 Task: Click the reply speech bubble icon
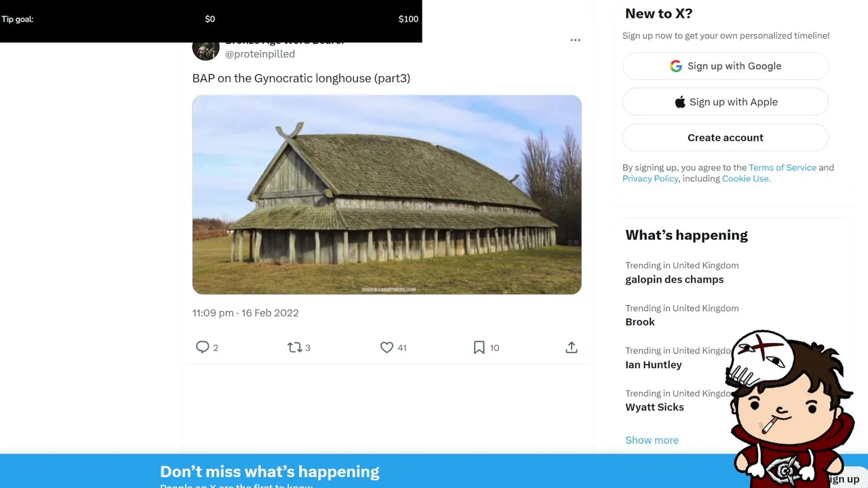point(202,347)
